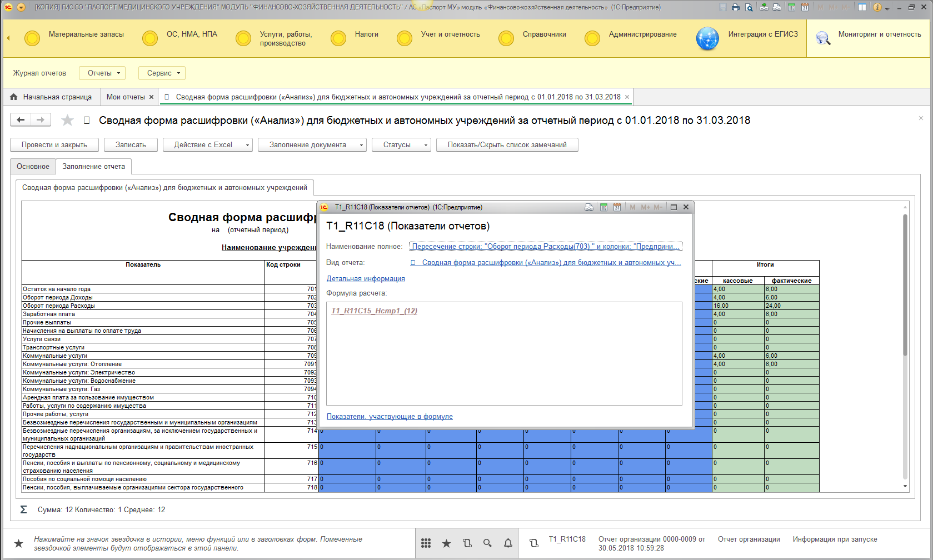This screenshot has height=560, width=933.
Task: Open the Интеграция с ЕГИСЗ globe section
Action: pyautogui.click(x=707, y=38)
